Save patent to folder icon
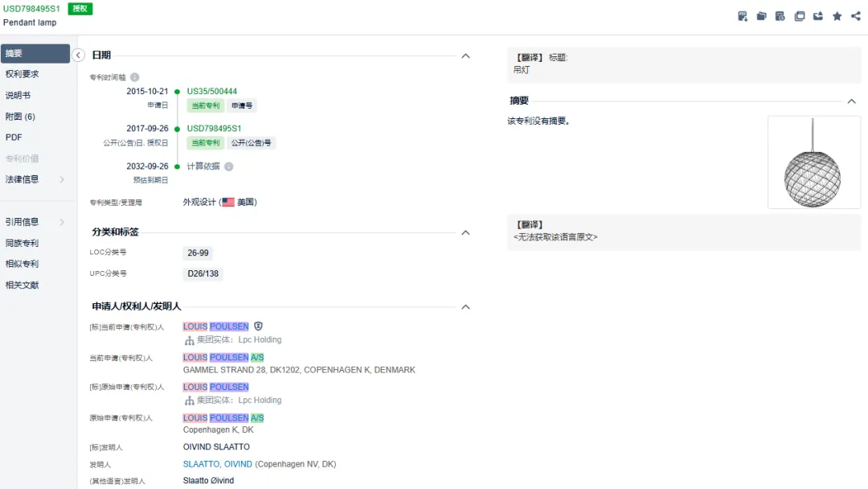This screenshot has width=868, height=489. click(762, 16)
